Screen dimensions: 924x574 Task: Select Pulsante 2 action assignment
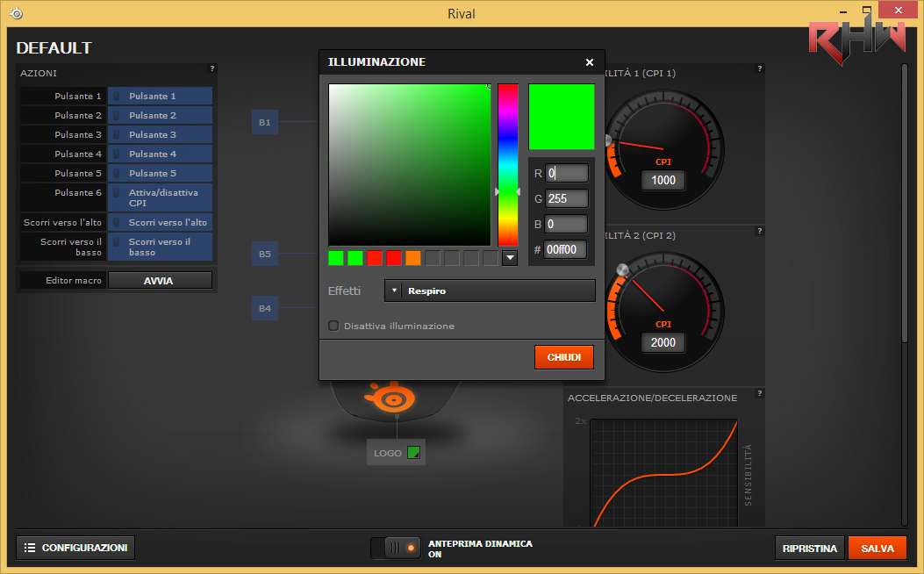point(160,116)
